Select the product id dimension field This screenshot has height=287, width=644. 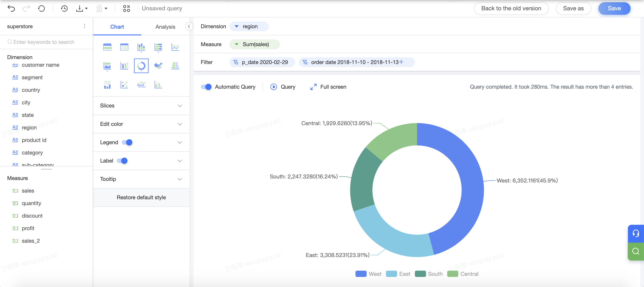pos(34,140)
